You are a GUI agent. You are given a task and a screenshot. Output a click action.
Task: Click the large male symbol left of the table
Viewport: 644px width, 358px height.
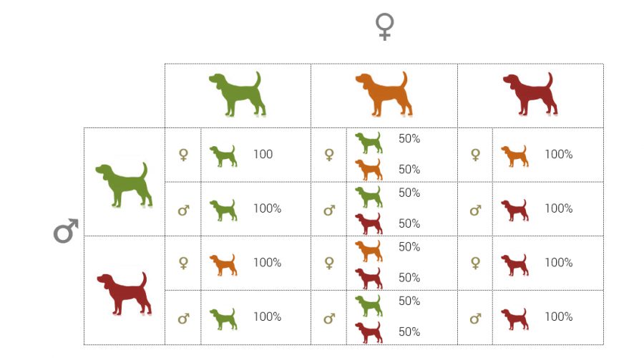(65, 231)
